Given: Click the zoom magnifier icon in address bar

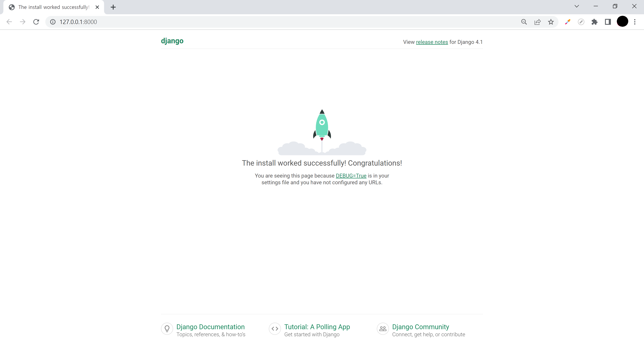Looking at the screenshot, I should click(524, 22).
